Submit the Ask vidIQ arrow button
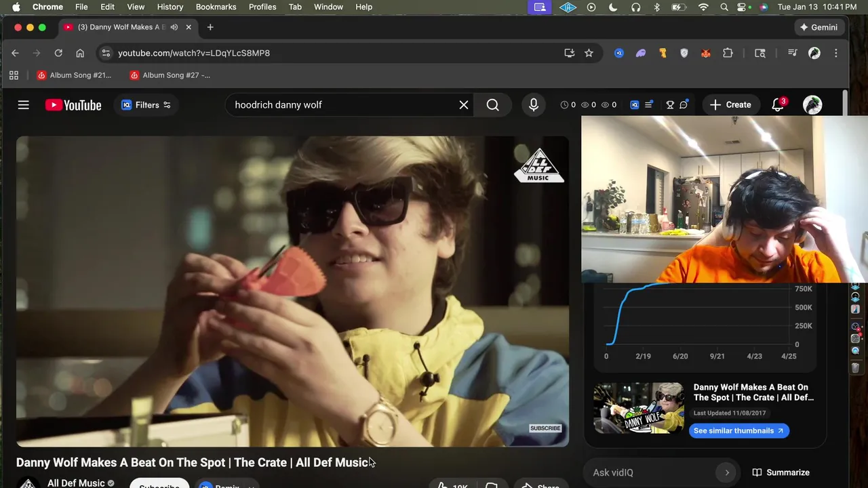The height and width of the screenshot is (488, 868). tap(727, 472)
